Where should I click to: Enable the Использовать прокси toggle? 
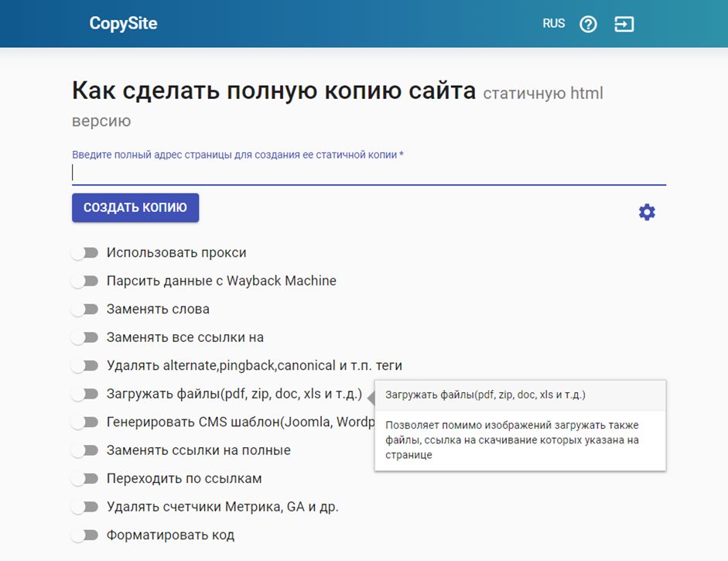pyautogui.click(x=84, y=252)
